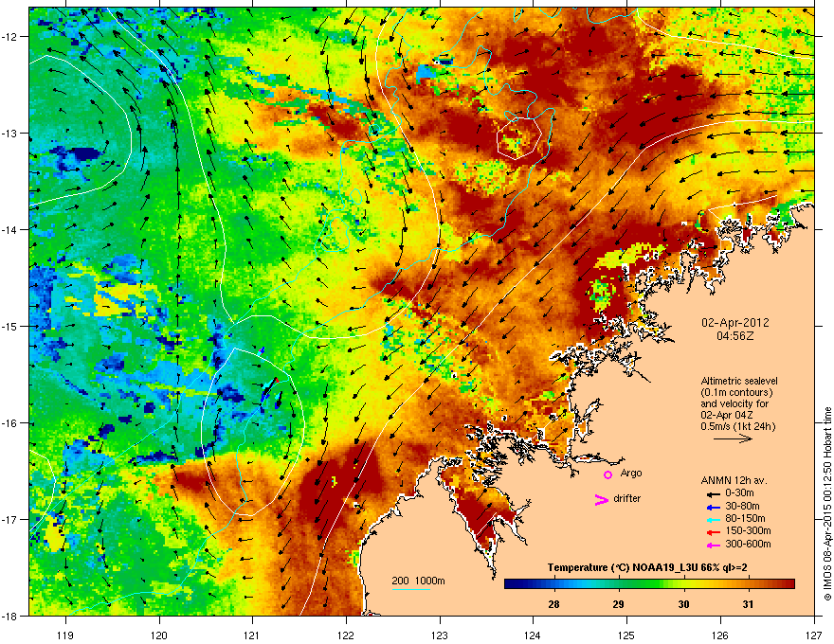The image size is (834, 644).
Task: Click the 'Argo' legend label
Action: click(631, 473)
